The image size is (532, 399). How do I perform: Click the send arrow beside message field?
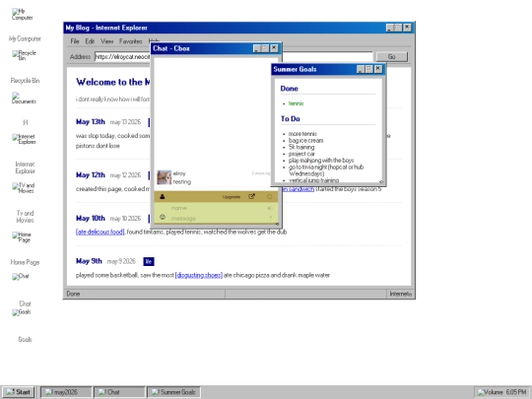point(270,217)
